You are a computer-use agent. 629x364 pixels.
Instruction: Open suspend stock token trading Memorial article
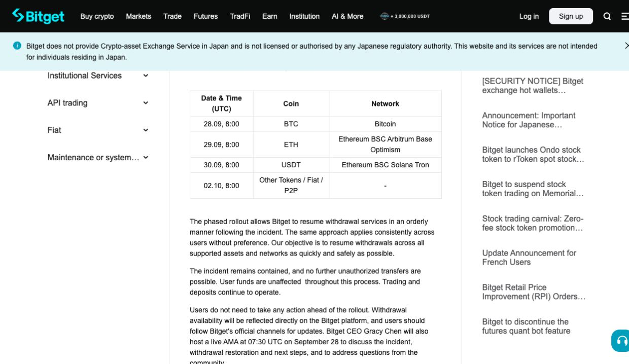click(533, 189)
